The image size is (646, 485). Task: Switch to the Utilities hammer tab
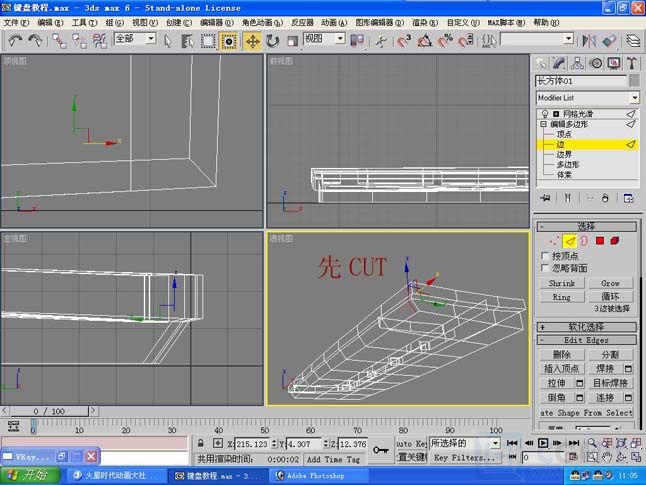pyautogui.click(x=632, y=63)
